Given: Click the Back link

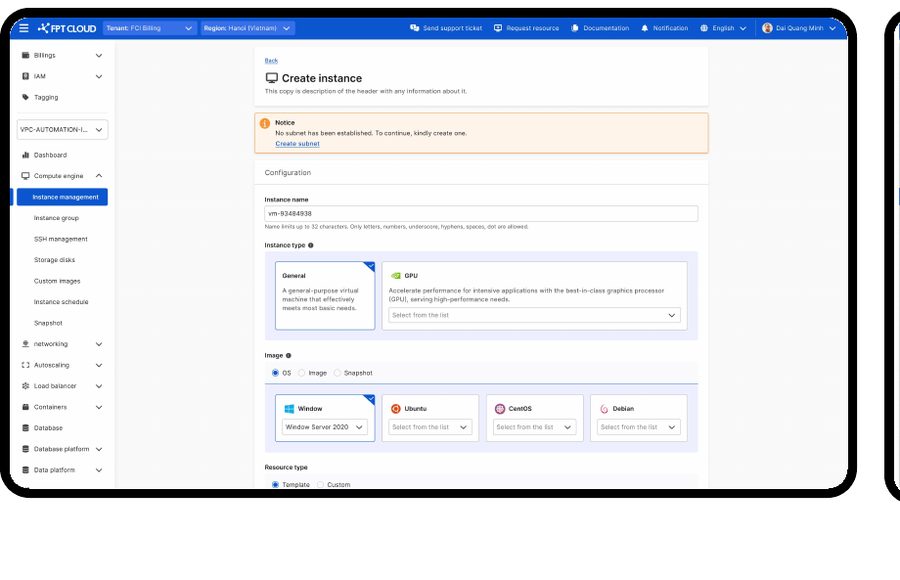Looking at the screenshot, I should 271,60.
